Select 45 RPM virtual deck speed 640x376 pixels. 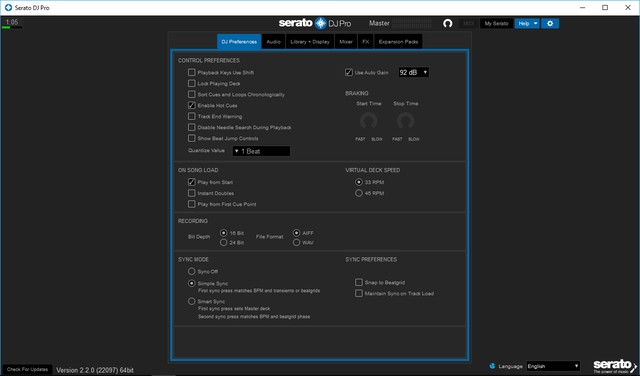(x=359, y=193)
